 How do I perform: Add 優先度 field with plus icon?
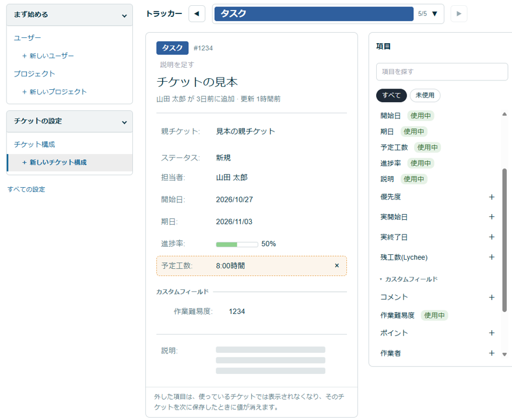[x=492, y=197]
